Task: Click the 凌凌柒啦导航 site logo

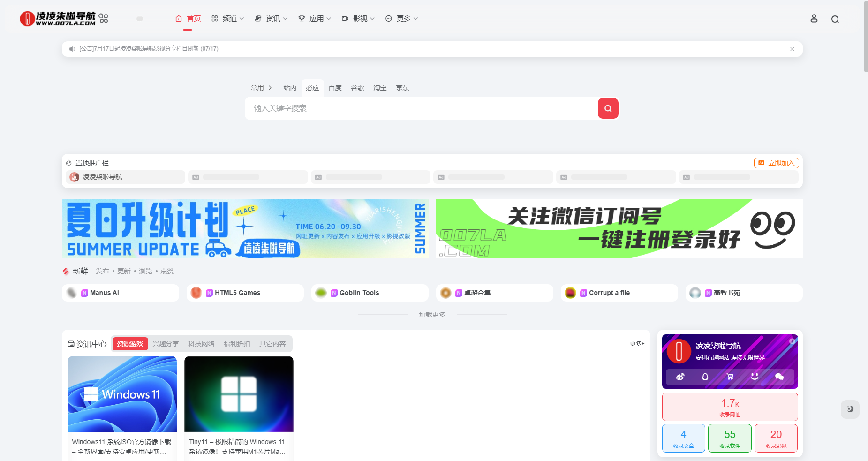Action: (x=58, y=19)
